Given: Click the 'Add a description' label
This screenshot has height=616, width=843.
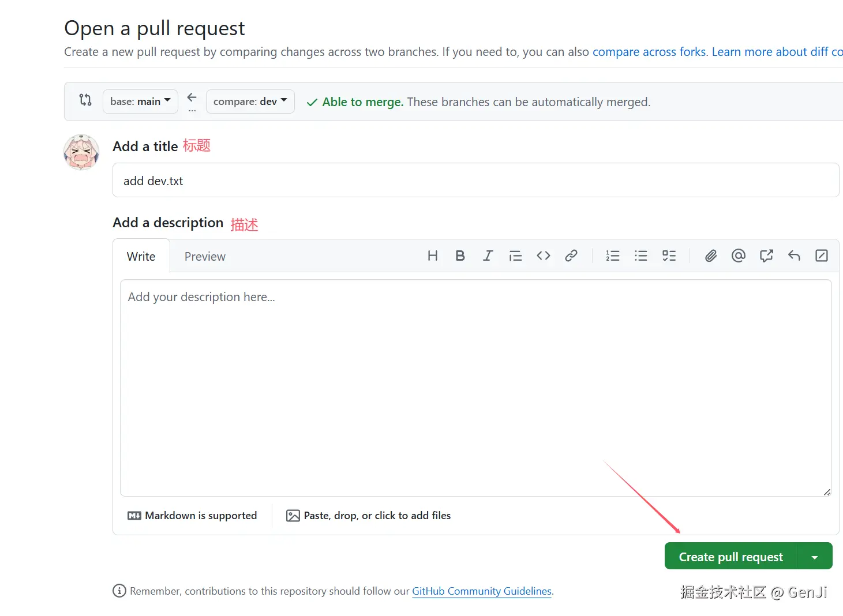Looking at the screenshot, I should (x=168, y=223).
